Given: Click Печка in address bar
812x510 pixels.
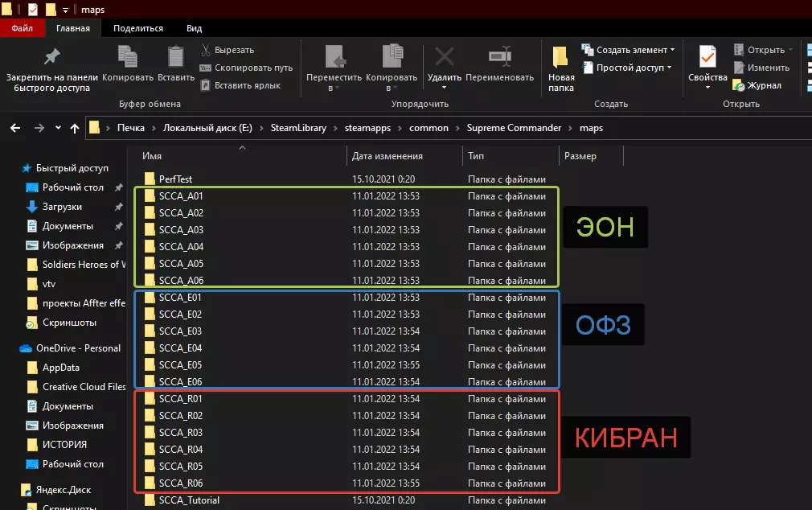Looking at the screenshot, I should pos(131,127).
